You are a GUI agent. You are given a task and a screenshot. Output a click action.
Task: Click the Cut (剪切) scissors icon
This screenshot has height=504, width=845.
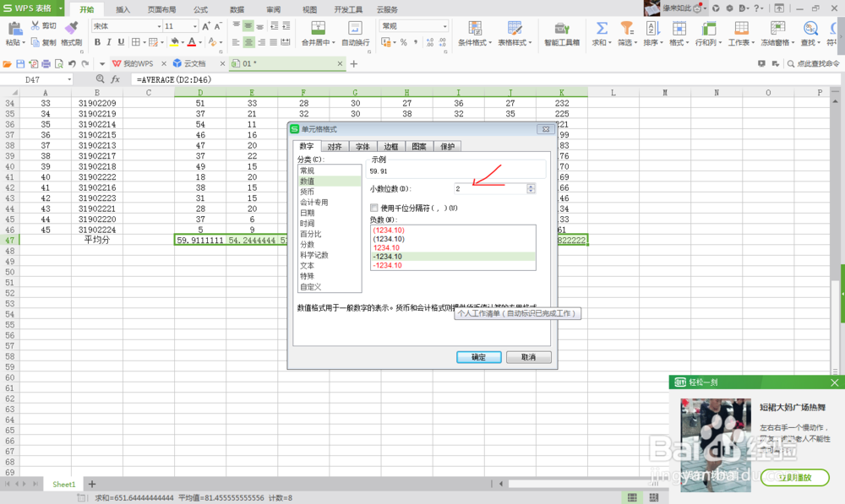click(x=35, y=25)
